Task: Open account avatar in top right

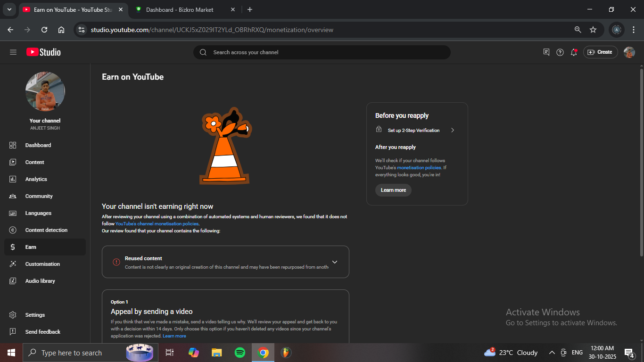Action: pos(629,52)
